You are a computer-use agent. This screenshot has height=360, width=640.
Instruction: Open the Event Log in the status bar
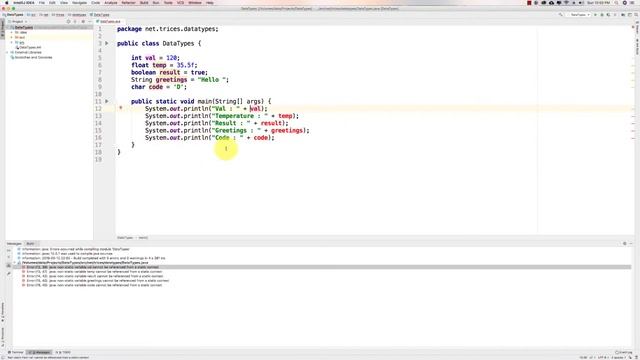624,352
